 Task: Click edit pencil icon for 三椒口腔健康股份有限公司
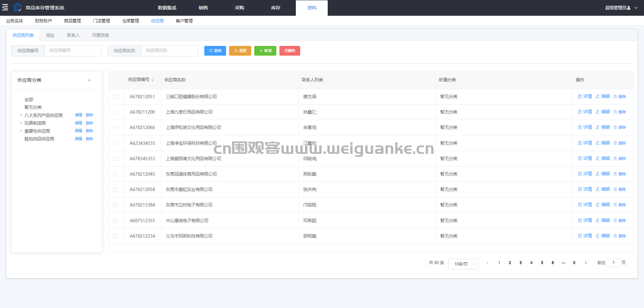pos(597,97)
